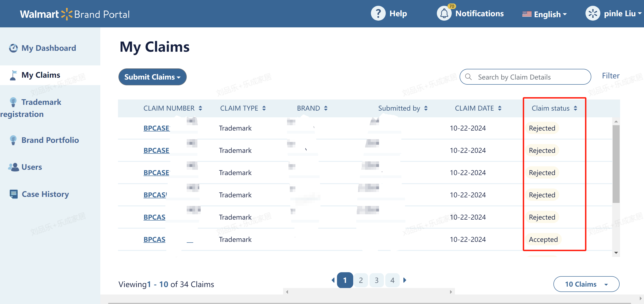Click the Help label

398,13
